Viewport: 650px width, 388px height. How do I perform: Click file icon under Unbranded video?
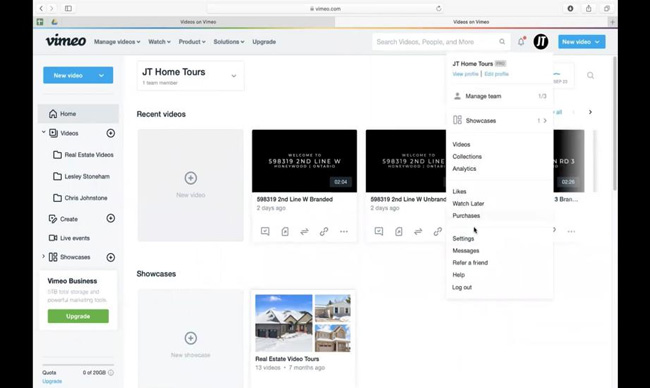click(x=398, y=231)
